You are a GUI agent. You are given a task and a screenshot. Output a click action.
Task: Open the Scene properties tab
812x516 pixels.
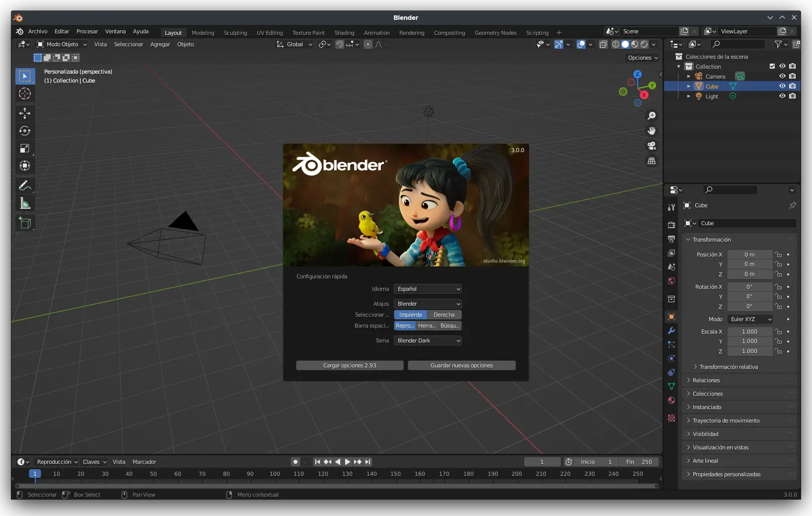pos(671,267)
